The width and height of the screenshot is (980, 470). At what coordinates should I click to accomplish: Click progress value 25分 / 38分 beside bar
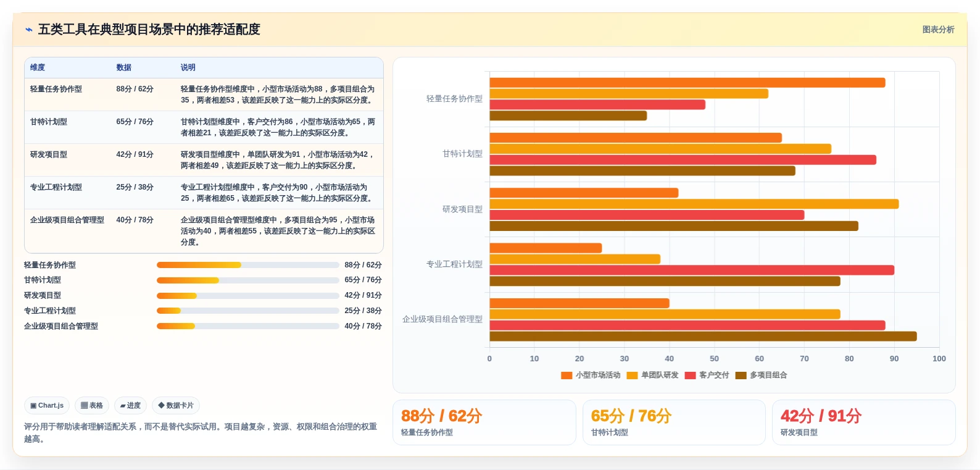(x=363, y=311)
